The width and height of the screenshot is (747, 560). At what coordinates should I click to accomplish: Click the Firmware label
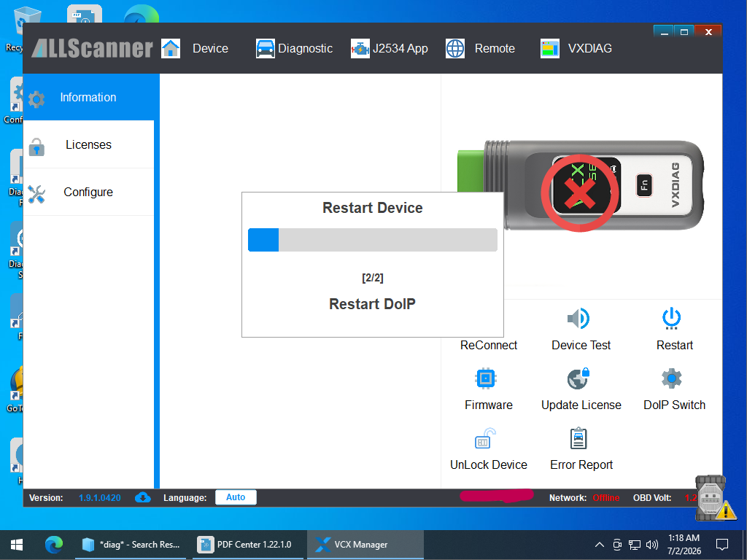coord(488,405)
